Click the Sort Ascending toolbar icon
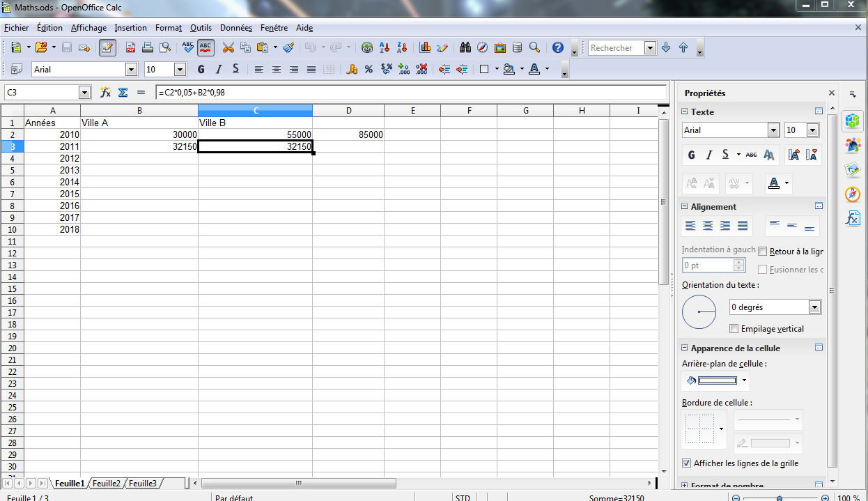Screen dimensions: 868x501 (x=385, y=47)
